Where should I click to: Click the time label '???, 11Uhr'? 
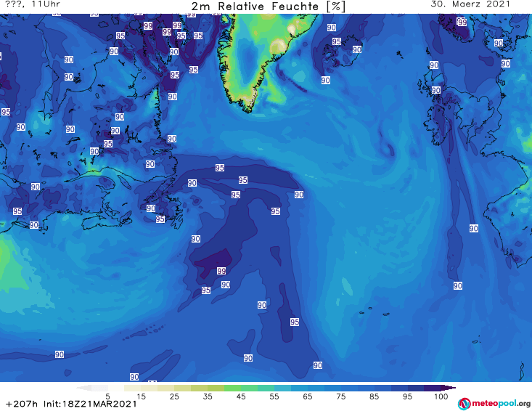click(33, 4)
